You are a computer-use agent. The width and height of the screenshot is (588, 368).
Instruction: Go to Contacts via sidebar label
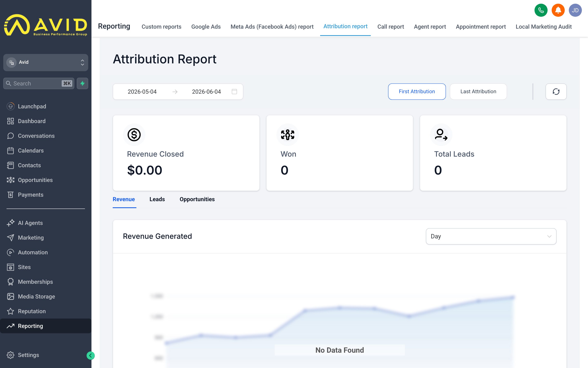click(29, 165)
